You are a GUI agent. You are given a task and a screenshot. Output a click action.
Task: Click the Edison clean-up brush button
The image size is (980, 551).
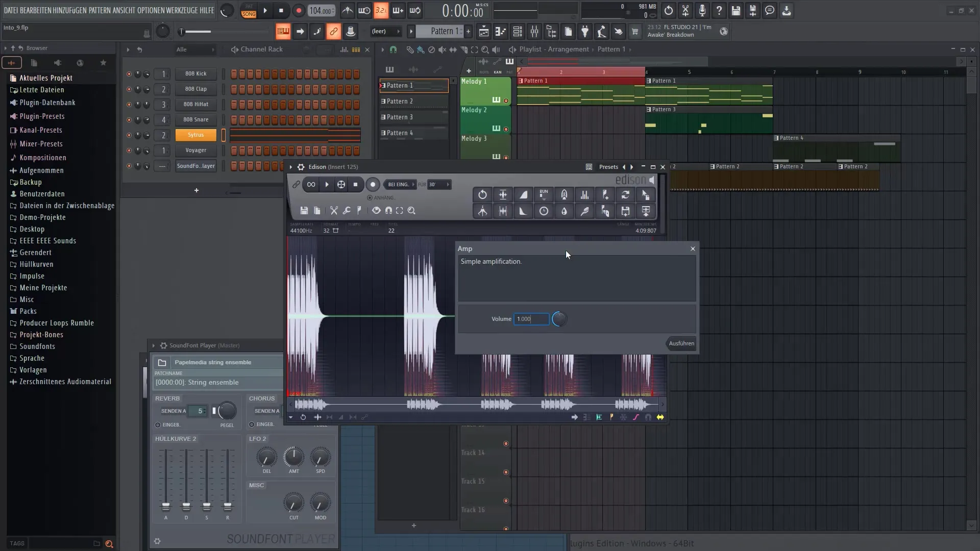[584, 211]
